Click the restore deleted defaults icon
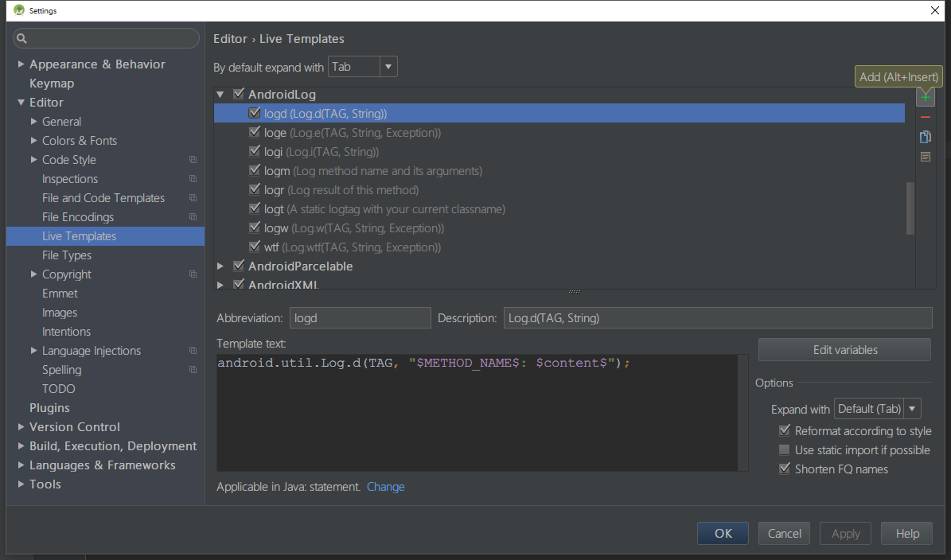951x560 pixels. point(925,157)
